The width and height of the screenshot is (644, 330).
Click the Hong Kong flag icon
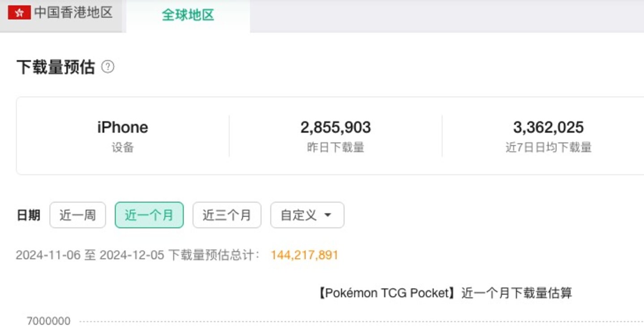click(19, 13)
